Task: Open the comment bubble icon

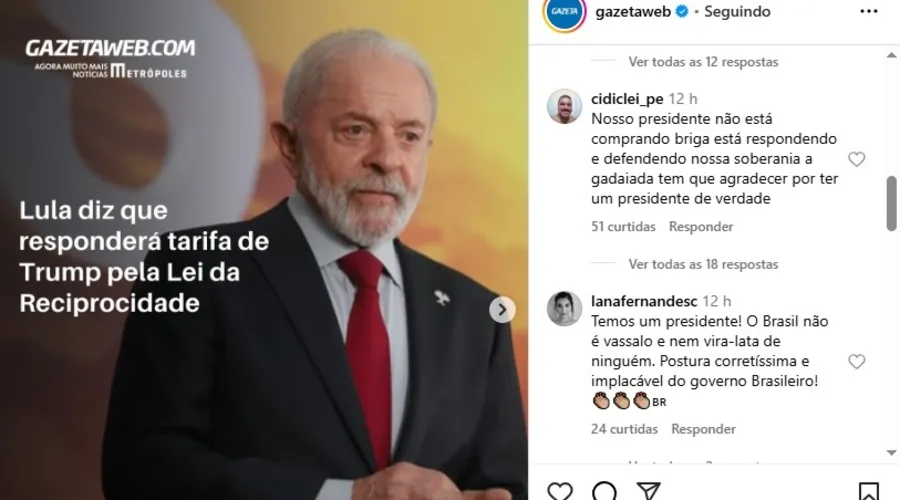Action: click(604, 491)
